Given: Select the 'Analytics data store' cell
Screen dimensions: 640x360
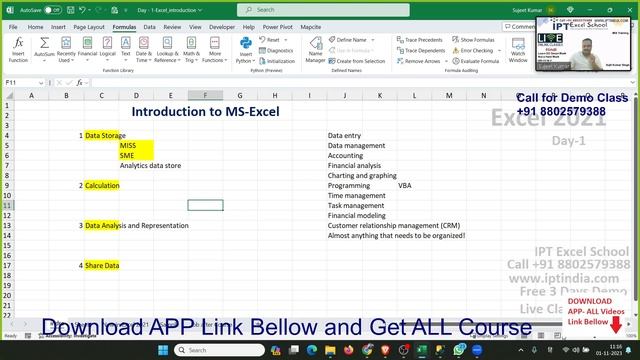Looking at the screenshot, I should pos(136,165).
